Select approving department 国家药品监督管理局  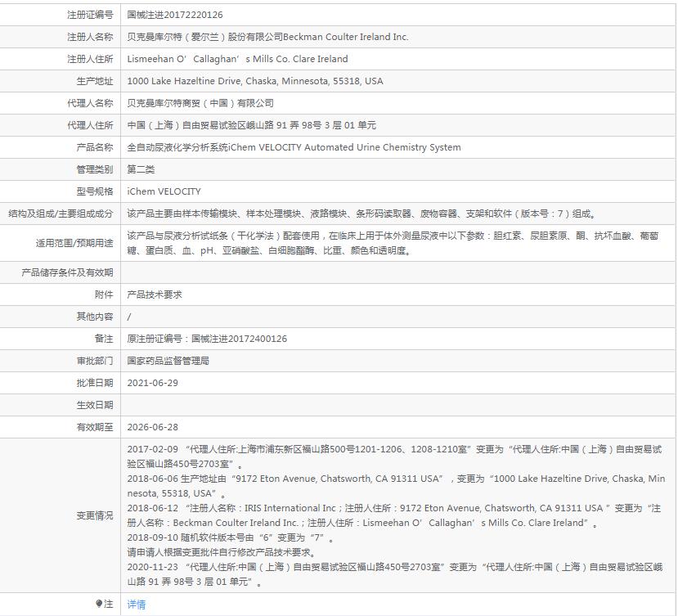pos(168,360)
